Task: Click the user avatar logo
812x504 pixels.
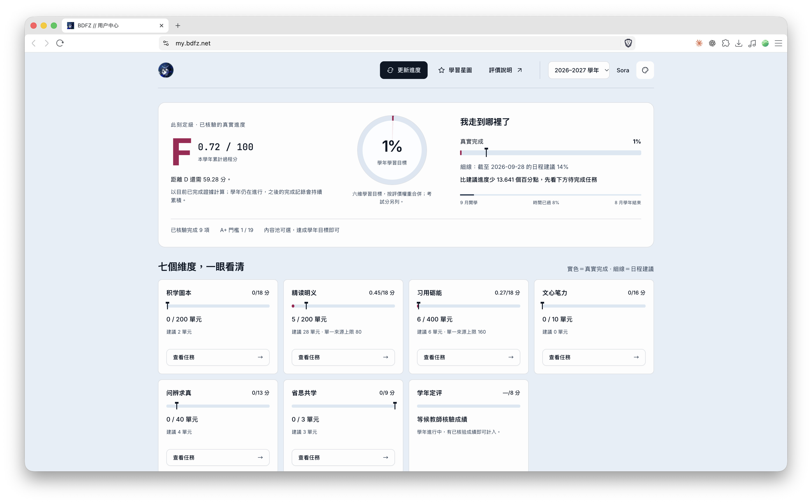Action: (x=166, y=70)
